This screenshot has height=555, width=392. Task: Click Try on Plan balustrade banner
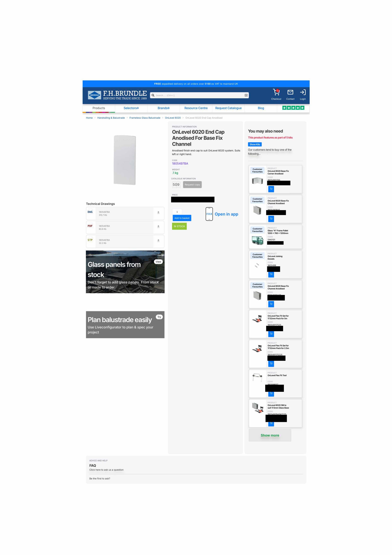pyautogui.click(x=159, y=317)
